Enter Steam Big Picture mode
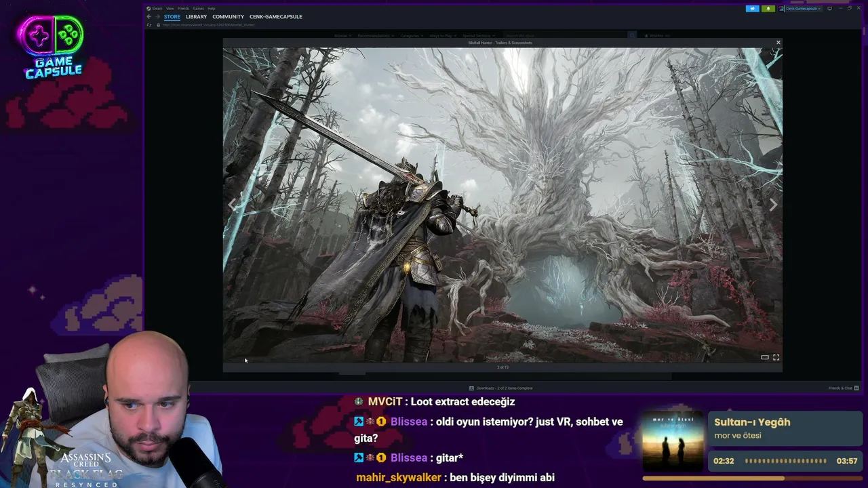The width and height of the screenshot is (868, 488). point(829,8)
